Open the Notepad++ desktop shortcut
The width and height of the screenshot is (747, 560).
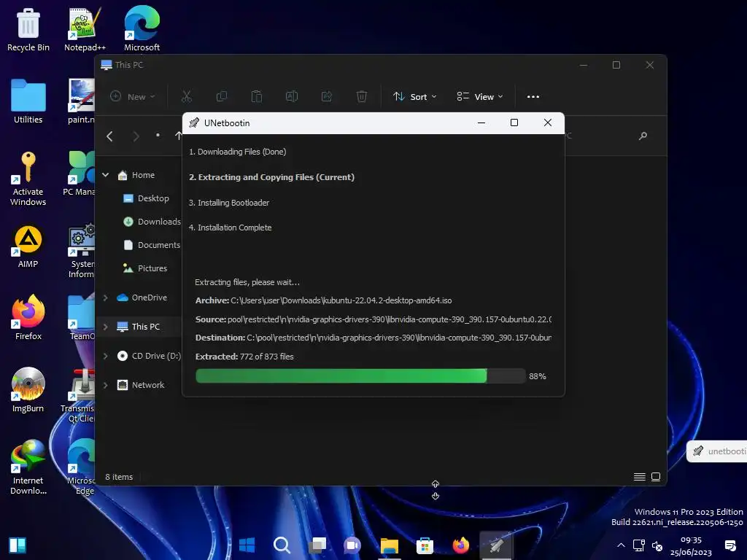(x=85, y=29)
